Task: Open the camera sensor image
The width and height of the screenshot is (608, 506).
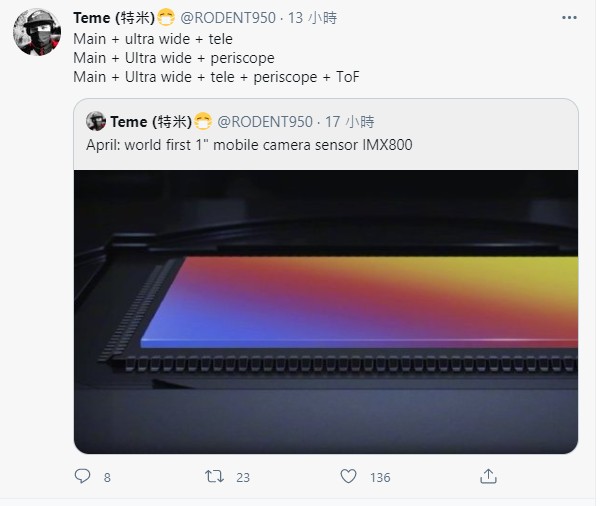Action: (x=326, y=312)
